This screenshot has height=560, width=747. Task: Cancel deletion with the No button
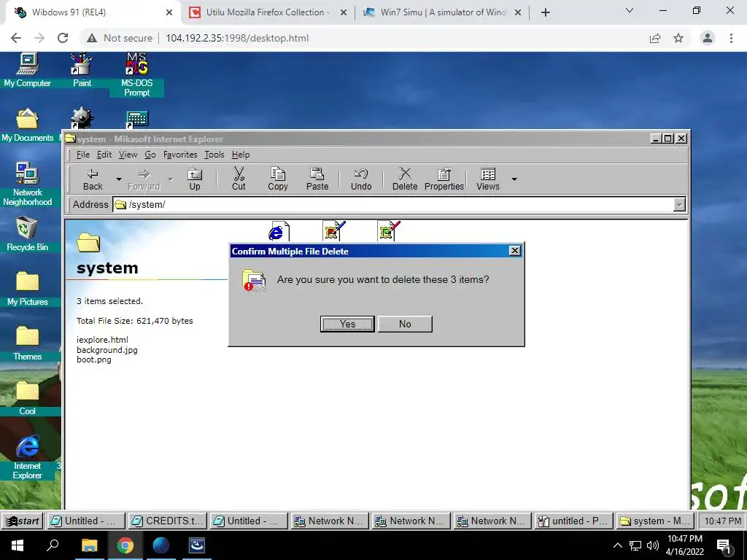pos(405,324)
